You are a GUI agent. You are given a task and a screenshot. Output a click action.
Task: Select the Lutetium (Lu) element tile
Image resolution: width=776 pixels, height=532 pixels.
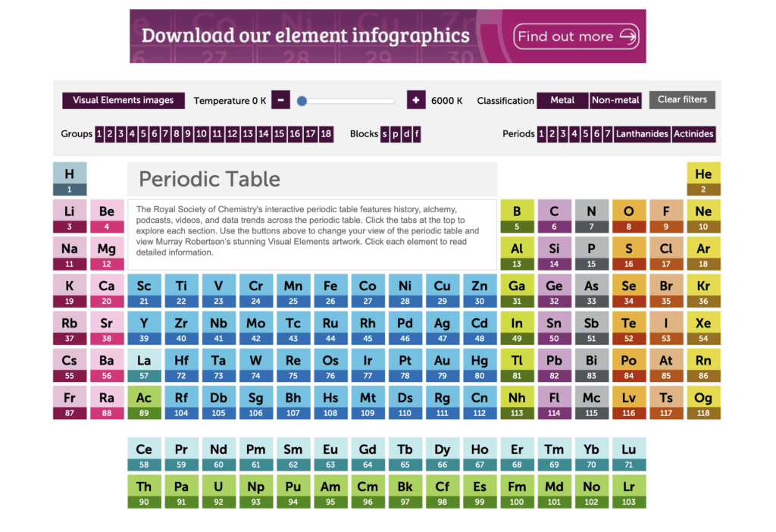coord(628,454)
